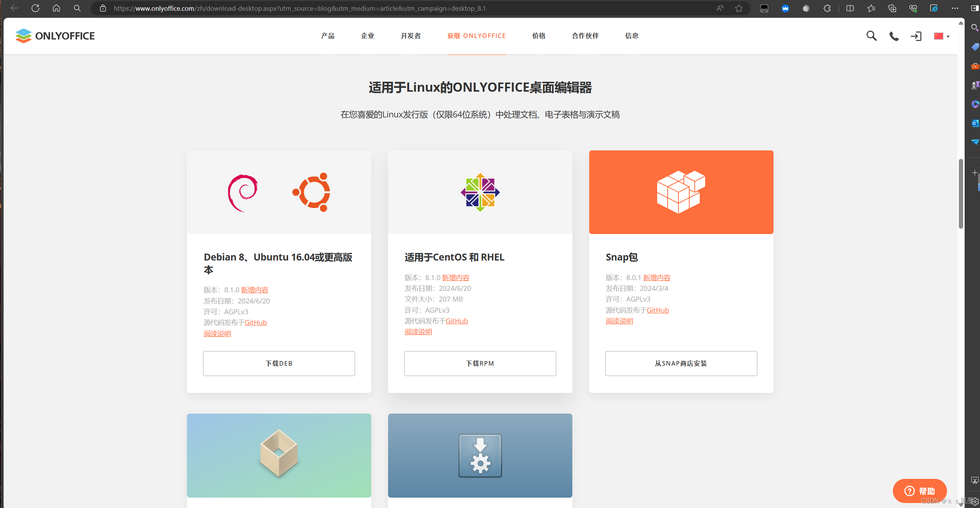The width and height of the screenshot is (980, 508).
Task: Open the 产品 menu
Action: 327,36
